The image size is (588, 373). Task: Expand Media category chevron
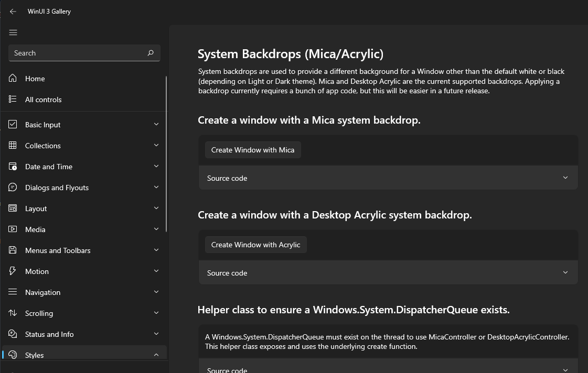[156, 229]
